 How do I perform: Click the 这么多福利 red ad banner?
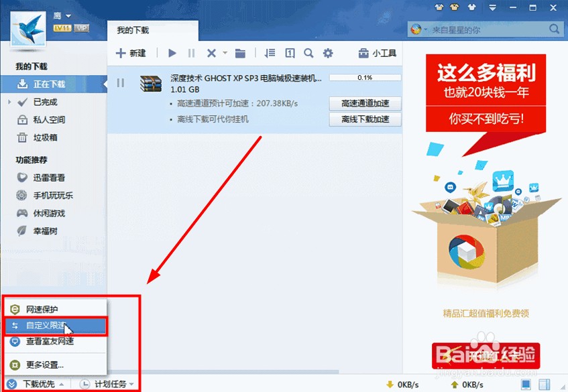[486, 93]
